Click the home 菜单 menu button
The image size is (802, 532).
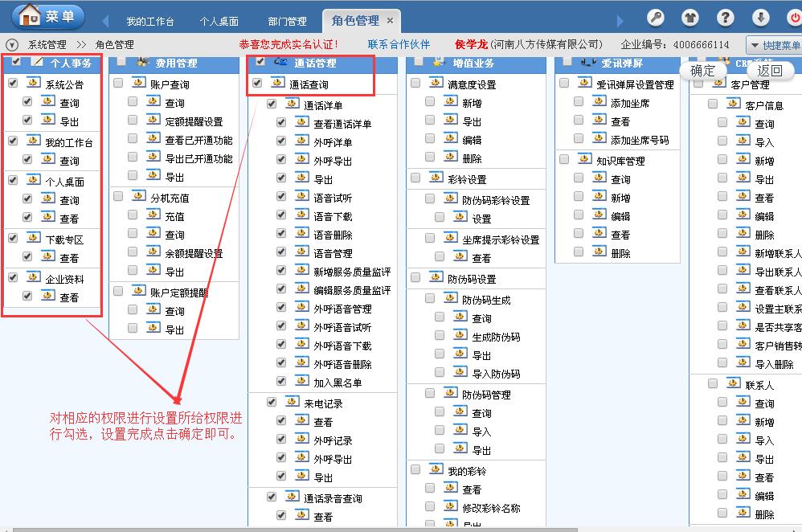pos(48,15)
